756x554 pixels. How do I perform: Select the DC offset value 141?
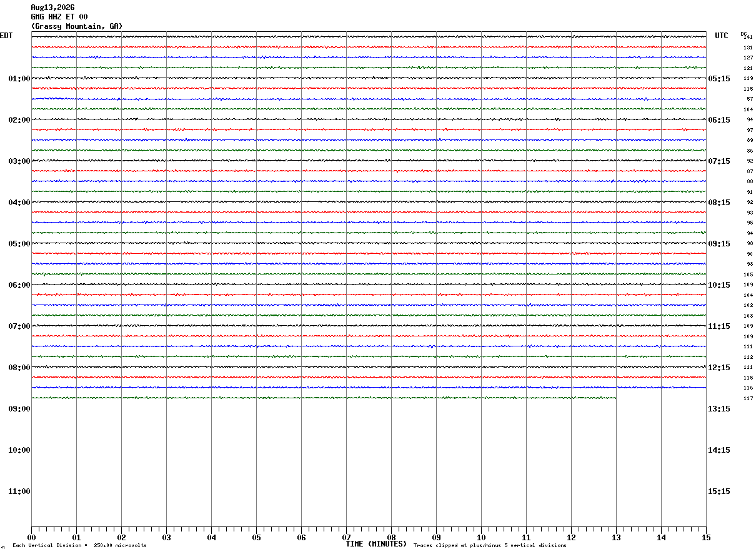tap(749, 37)
